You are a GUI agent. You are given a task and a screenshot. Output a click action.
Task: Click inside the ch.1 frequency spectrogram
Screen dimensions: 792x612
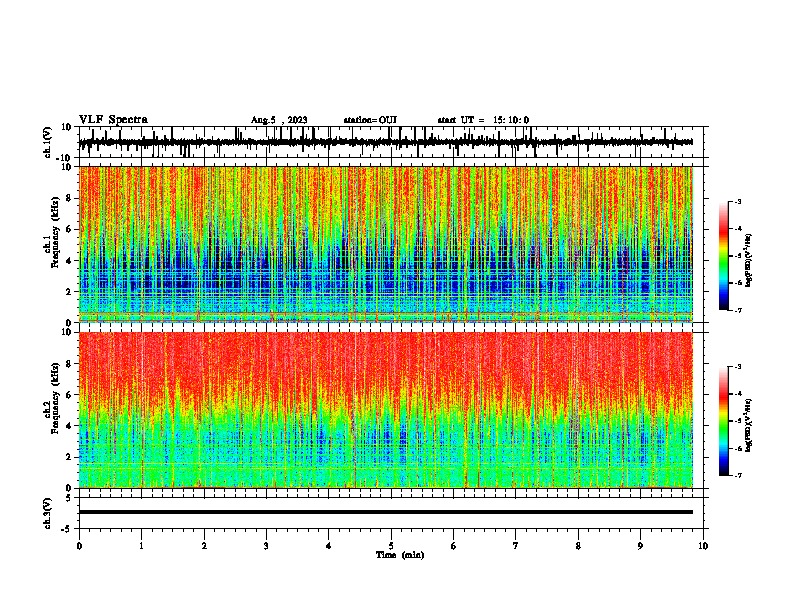tap(386, 244)
